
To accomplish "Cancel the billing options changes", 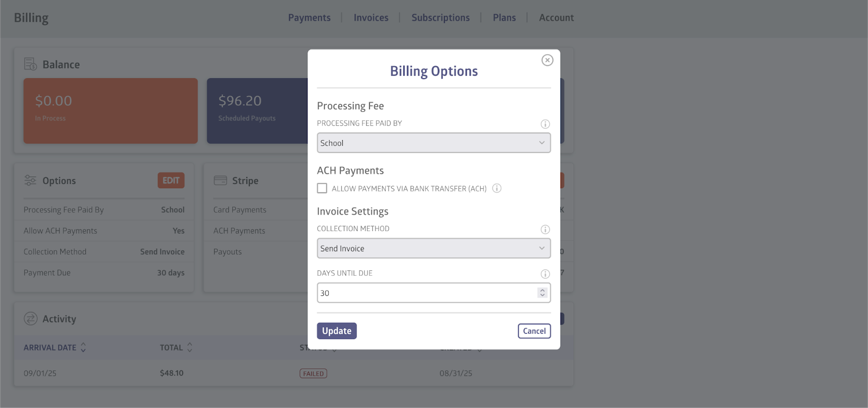I will pyautogui.click(x=534, y=331).
